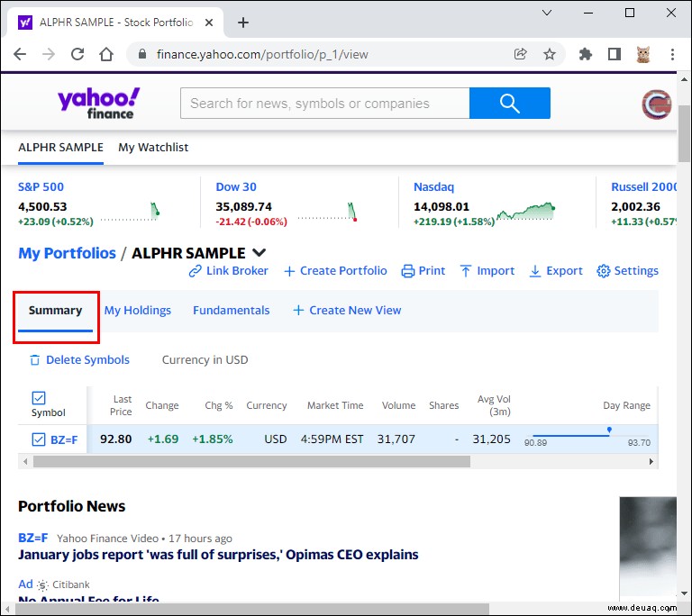Open the S&P 500 index link
The width and height of the screenshot is (692, 616).
coord(41,186)
